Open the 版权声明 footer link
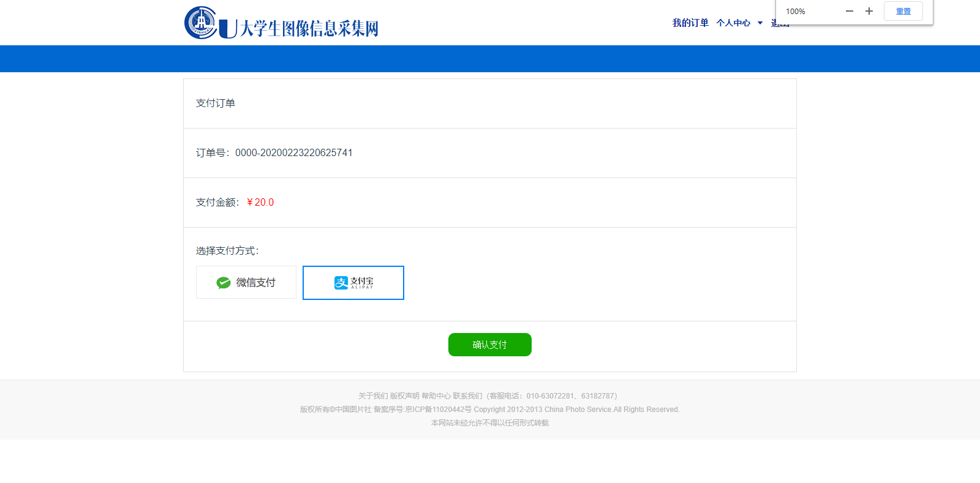 pyautogui.click(x=405, y=396)
